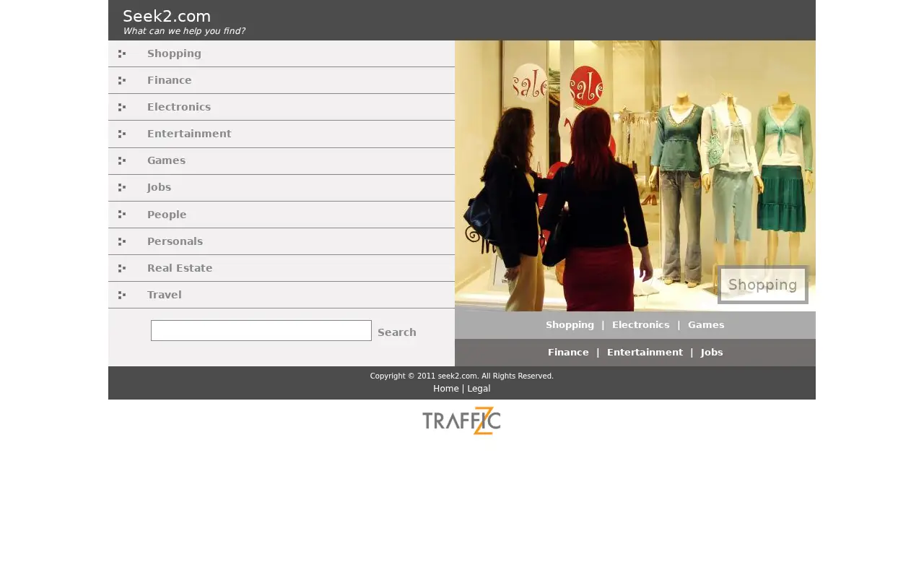Open the Travel category

point(164,295)
